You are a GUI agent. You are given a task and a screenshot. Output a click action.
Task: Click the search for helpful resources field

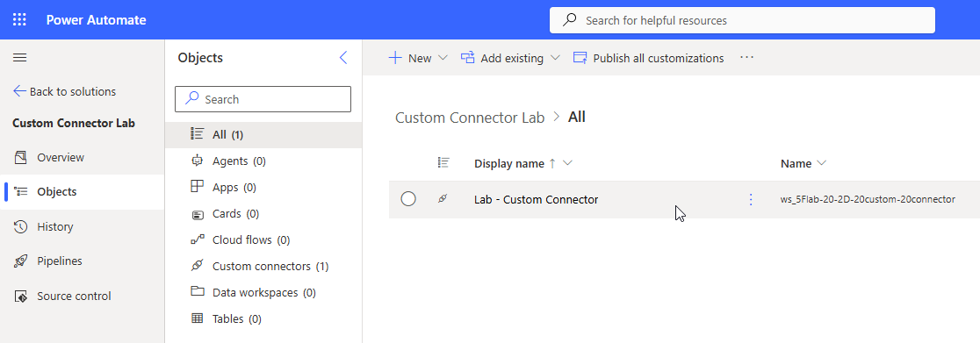click(x=742, y=20)
